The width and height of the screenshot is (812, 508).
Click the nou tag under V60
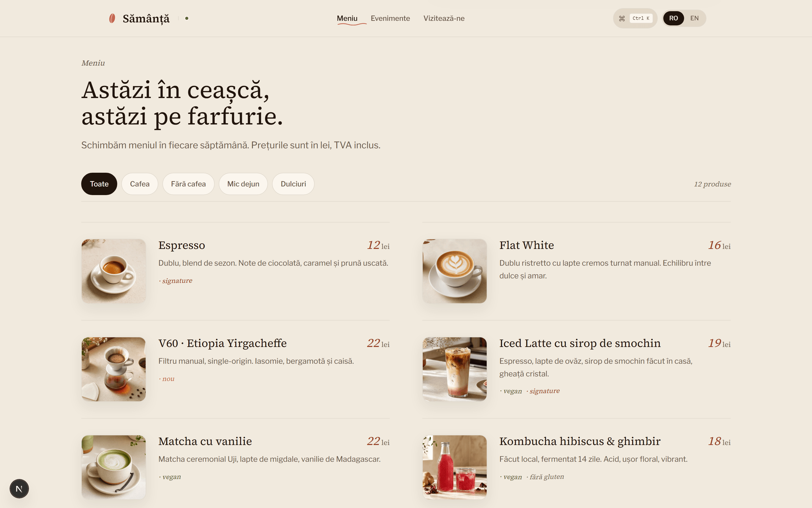pos(166,379)
